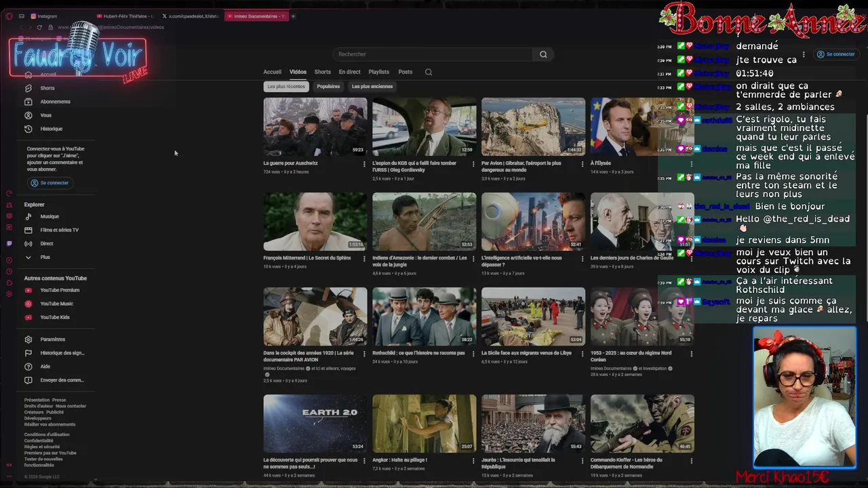Select Les plus anciennes filter chip
868x488 pixels.
[372, 87]
